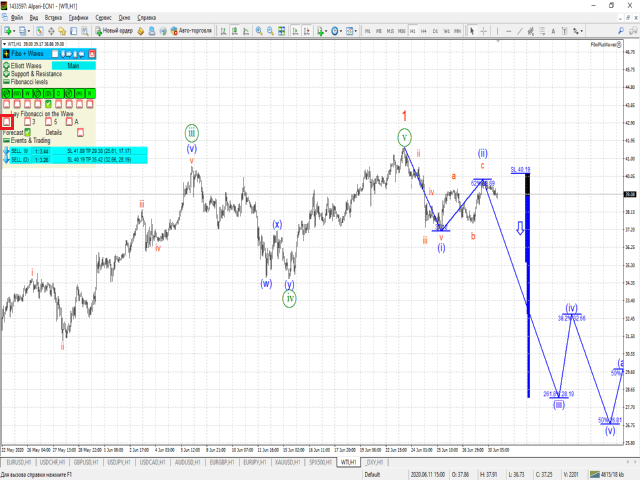Zoom out with the minus magnifier
The width and height of the screenshot is (640, 480).
[x=270, y=31]
